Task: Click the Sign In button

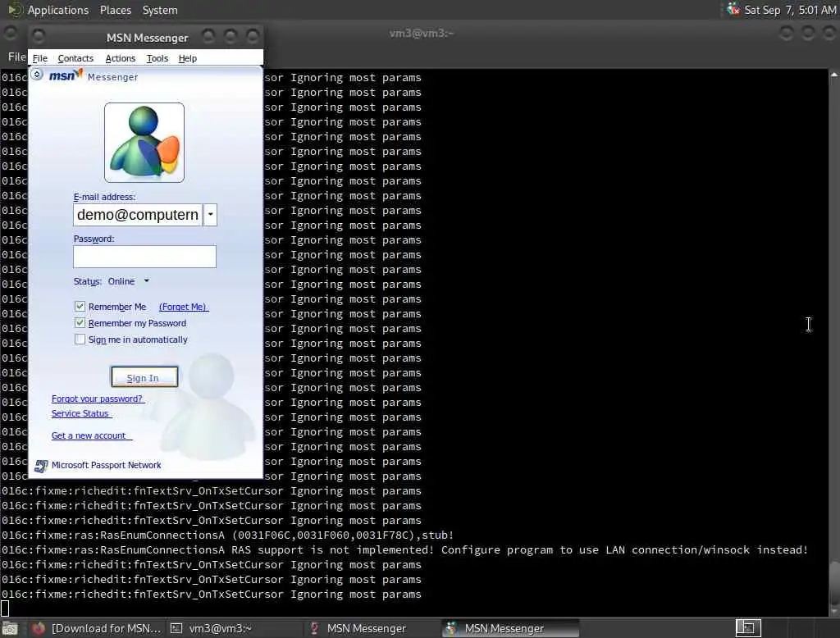Action: coord(144,377)
